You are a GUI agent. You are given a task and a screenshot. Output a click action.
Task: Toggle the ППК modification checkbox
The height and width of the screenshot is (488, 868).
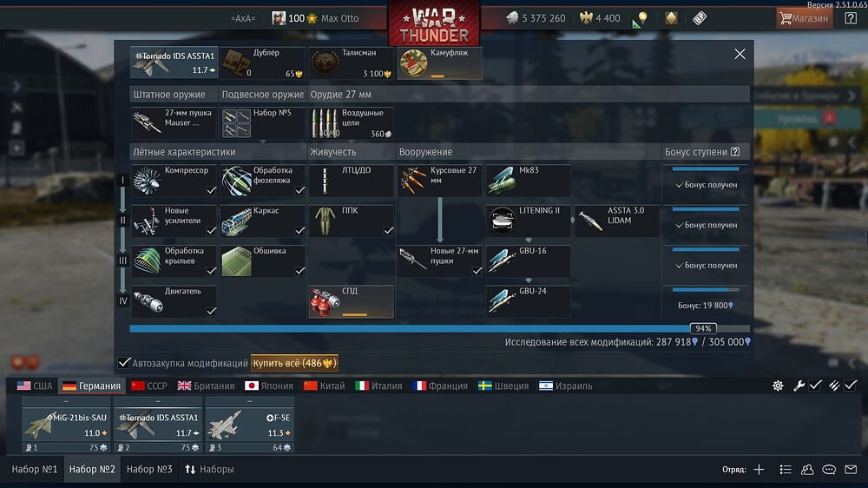[389, 230]
